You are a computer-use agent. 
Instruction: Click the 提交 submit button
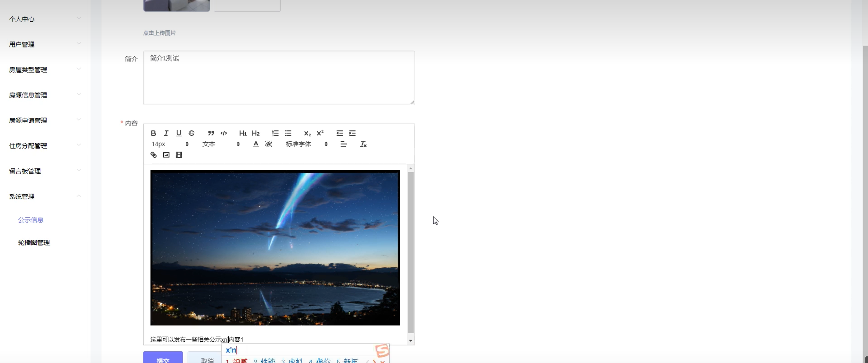163,357
